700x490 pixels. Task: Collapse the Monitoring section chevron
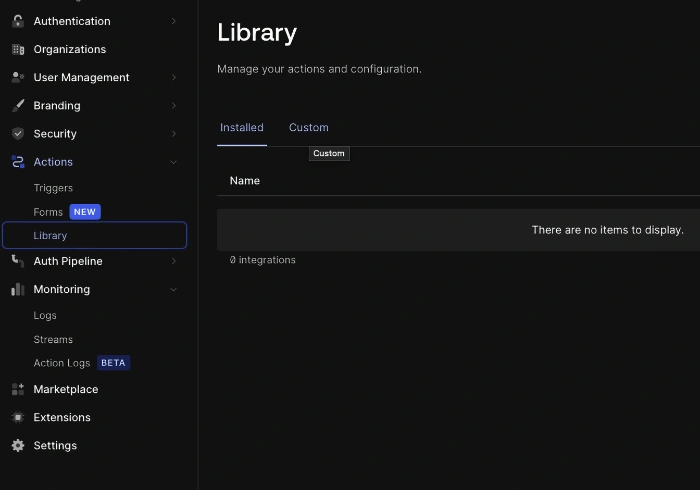(173, 290)
